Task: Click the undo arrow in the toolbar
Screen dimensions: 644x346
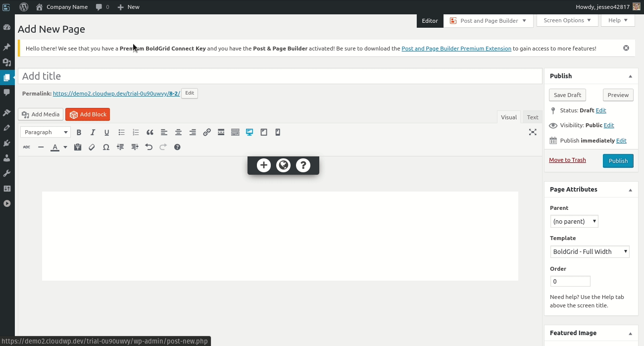Action: pyautogui.click(x=149, y=147)
